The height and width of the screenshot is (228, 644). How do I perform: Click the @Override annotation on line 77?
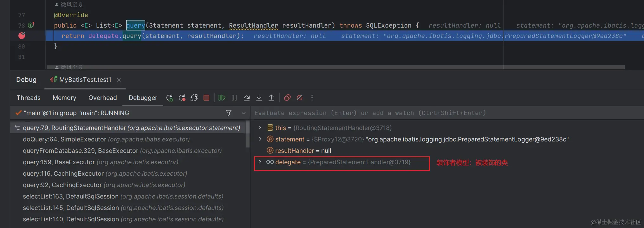click(x=71, y=15)
